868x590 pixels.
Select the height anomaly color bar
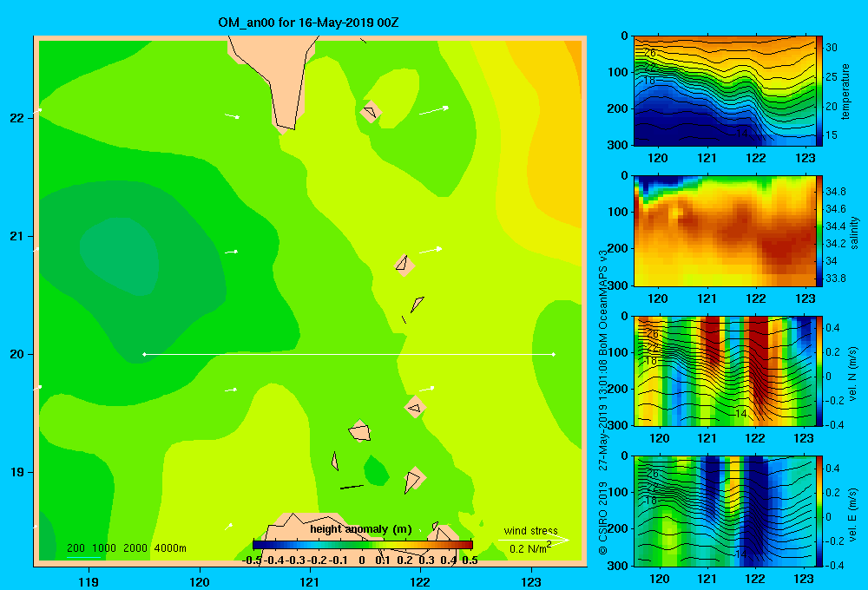pyautogui.click(x=363, y=545)
